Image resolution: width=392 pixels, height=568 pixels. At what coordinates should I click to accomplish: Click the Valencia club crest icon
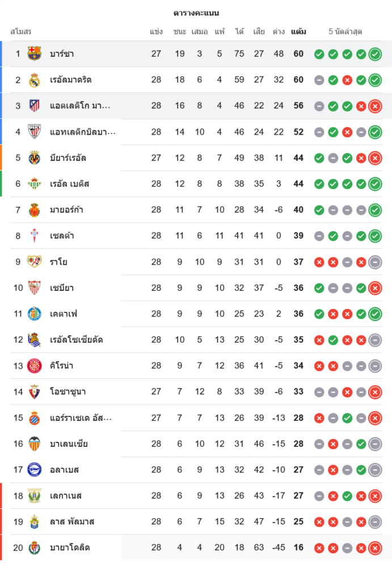[x=35, y=444]
